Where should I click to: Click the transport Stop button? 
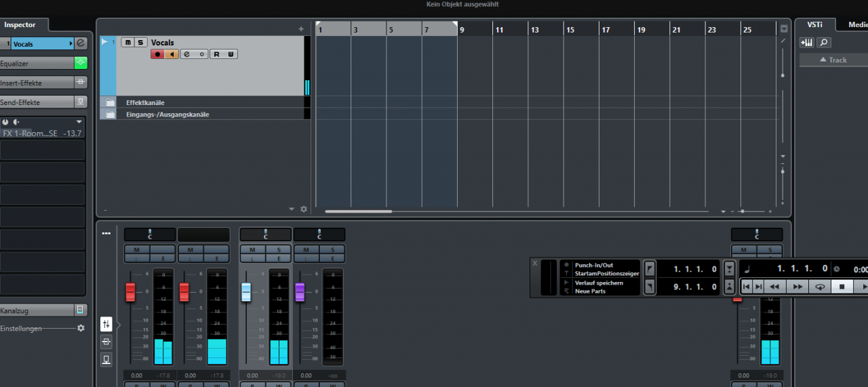[842, 287]
